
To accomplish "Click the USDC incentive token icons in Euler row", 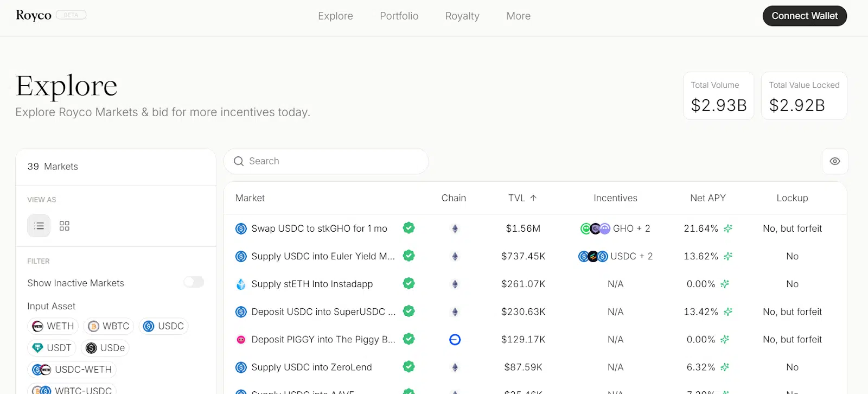I will coord(593,256).
